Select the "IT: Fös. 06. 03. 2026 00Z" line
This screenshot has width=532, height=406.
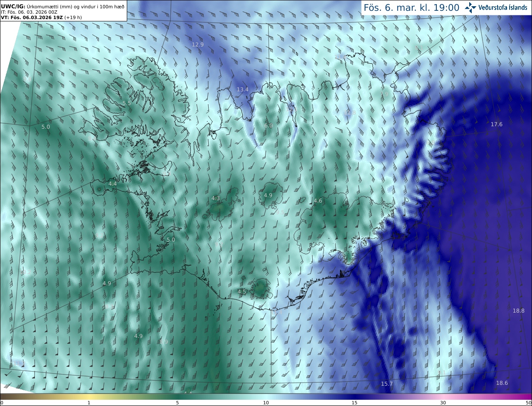[29, 12]
